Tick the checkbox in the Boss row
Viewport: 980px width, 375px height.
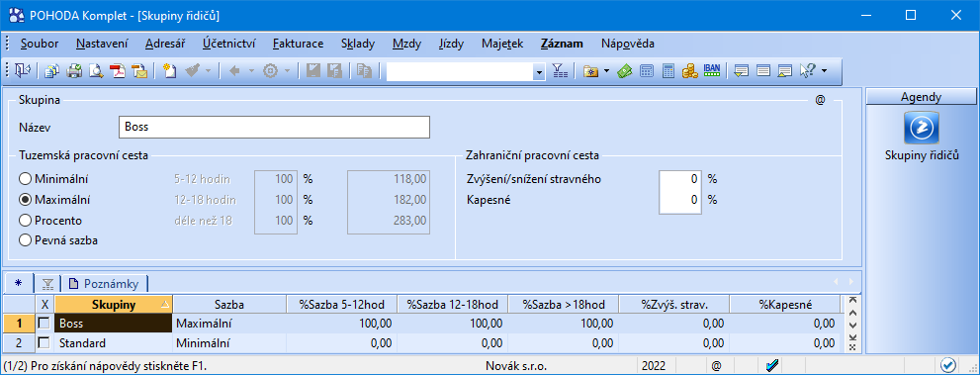click(44, 324)
